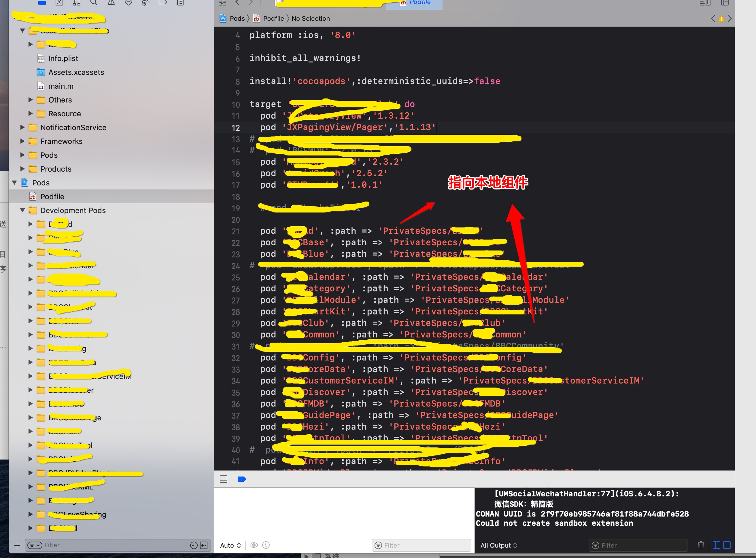Open the Issue navigator warning icon
Viewport: 756px width, 558px height.
pyautogui.click(x=111, y=3)
